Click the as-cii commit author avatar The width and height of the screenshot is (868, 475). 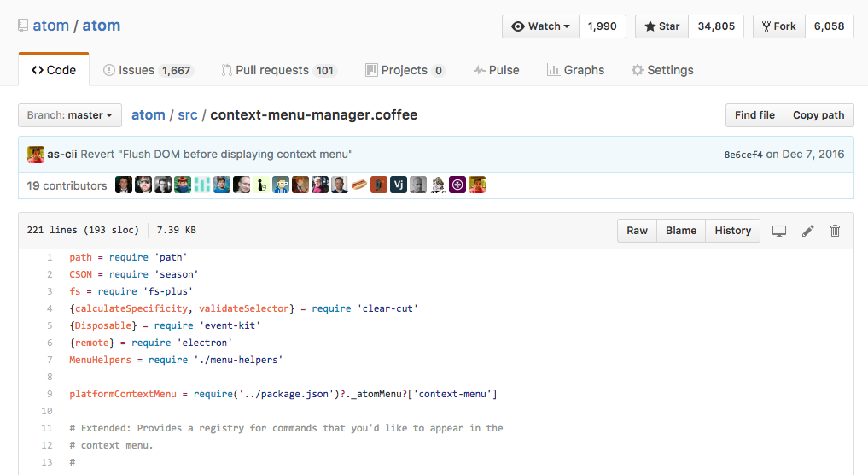click(36, 155)
